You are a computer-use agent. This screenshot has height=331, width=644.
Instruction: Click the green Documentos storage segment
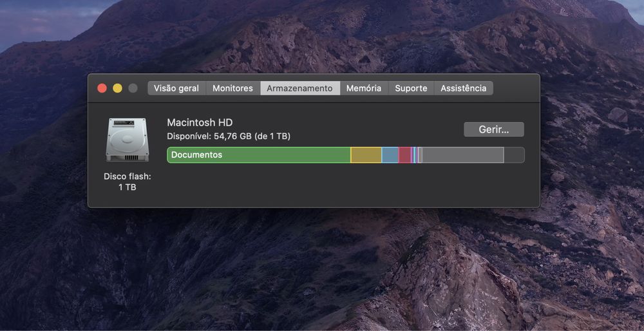(x=258, y=155)
